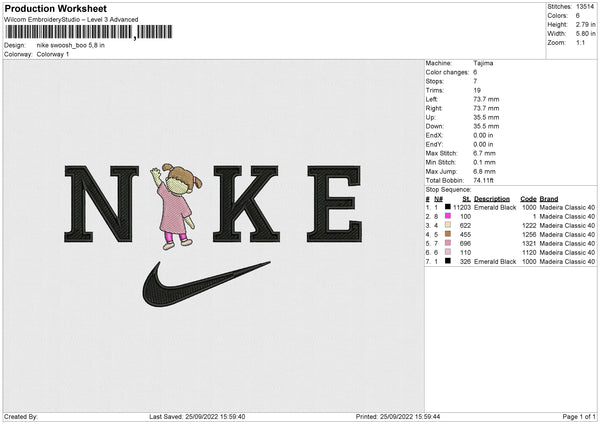Click the Trims value 19

(477, 90)
